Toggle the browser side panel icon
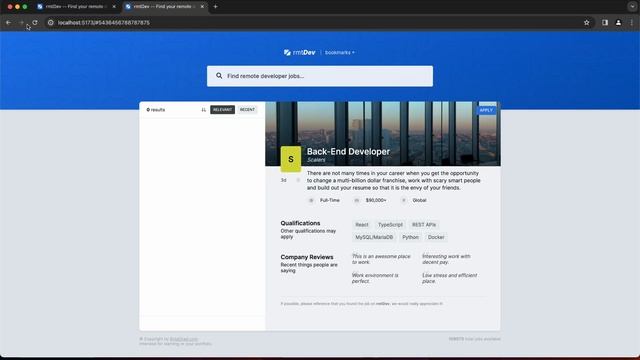This screenshot has height=360, width=640. coord(605,23)
